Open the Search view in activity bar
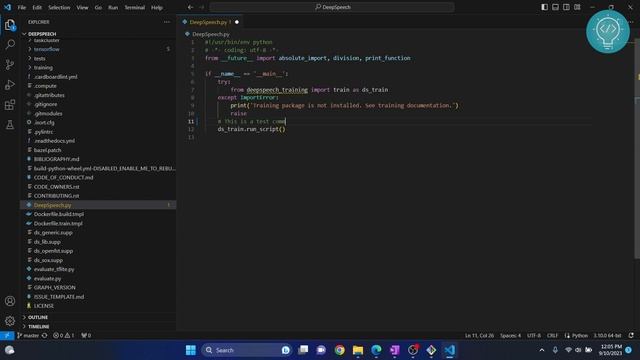Image resolution: width=640 pixels, height=360 pixels. pyautogui.click(x=10, y=44)
